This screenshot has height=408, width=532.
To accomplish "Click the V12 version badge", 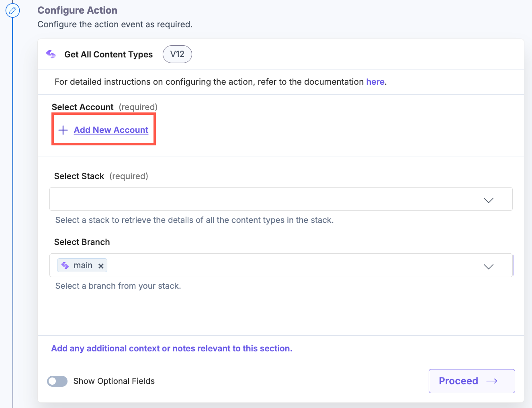I will (x=177, y=54).
